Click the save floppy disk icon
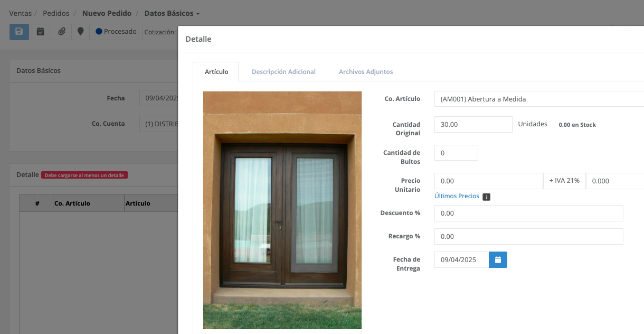 pyautogui.click(x=19, y=32)
